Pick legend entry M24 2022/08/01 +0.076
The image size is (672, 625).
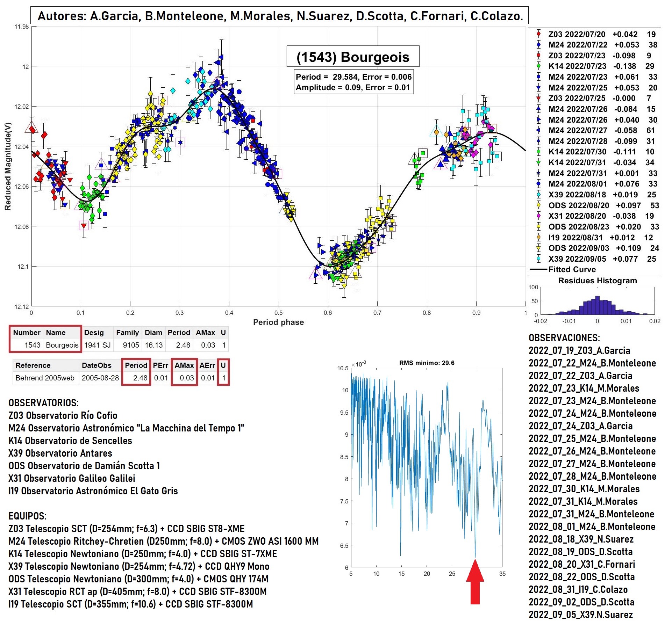pos(596,184)
